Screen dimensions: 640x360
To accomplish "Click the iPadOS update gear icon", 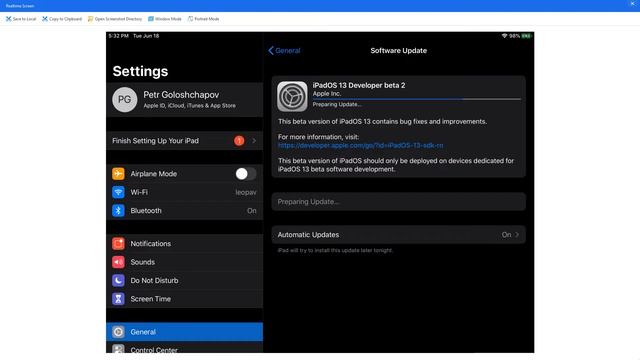I will click(292, 97).
